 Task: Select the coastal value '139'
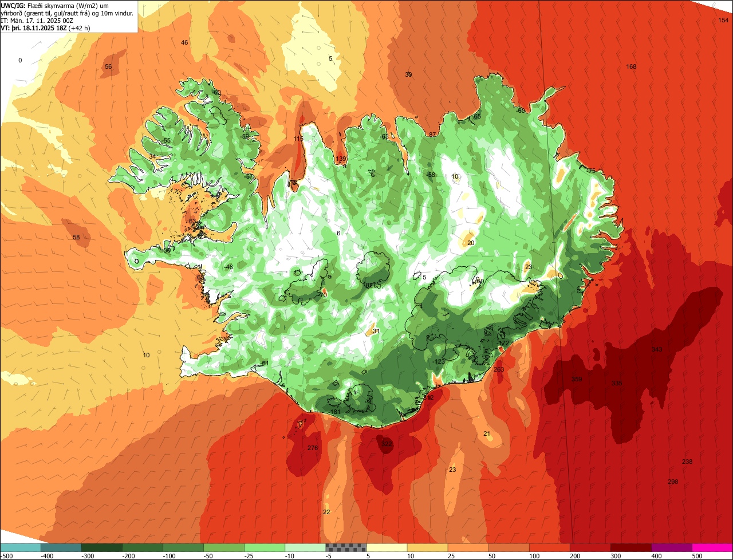coord(341,159)
